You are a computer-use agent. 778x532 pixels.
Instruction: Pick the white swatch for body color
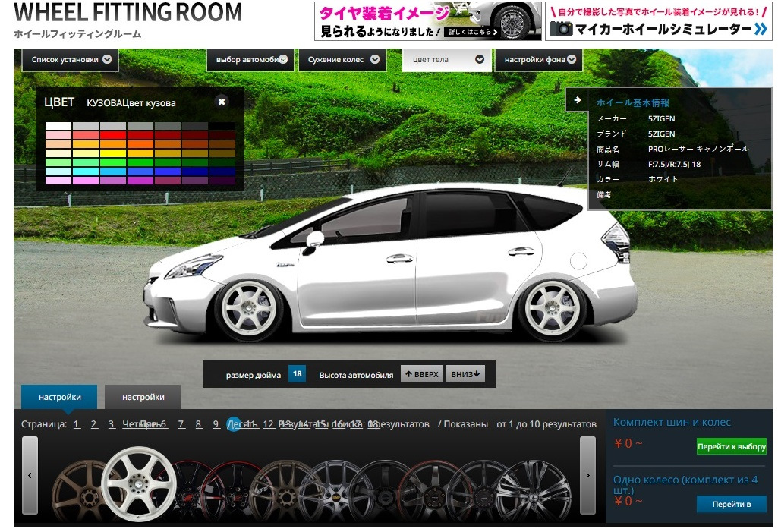point(58,126)
